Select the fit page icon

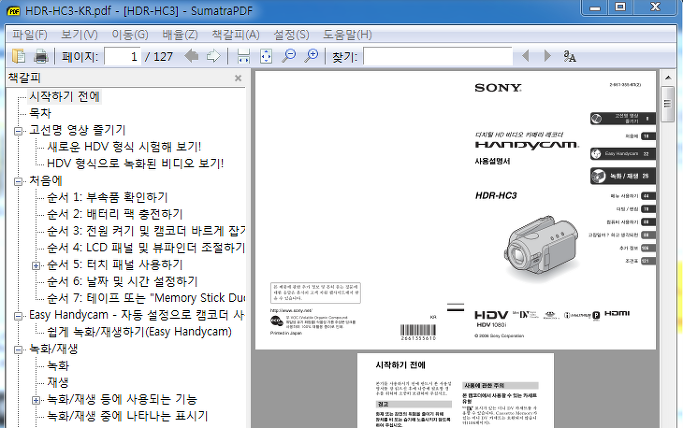(x=266, y=56)
